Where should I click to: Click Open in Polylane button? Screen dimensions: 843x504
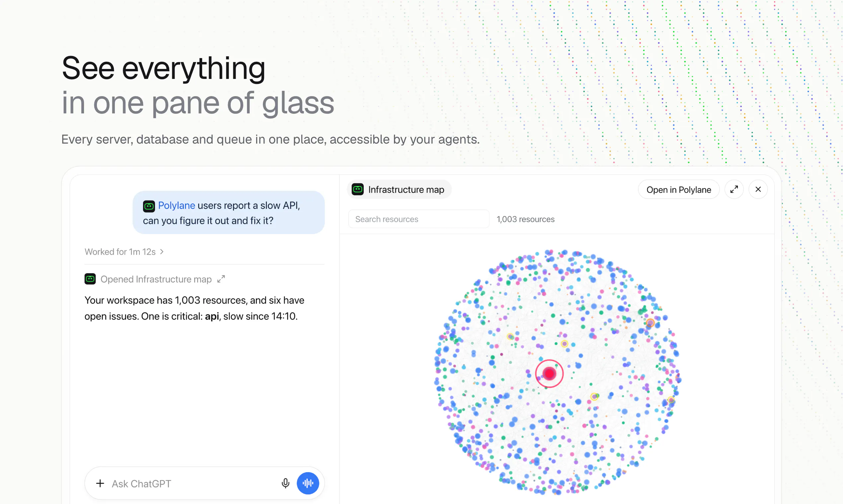(678, 190)
